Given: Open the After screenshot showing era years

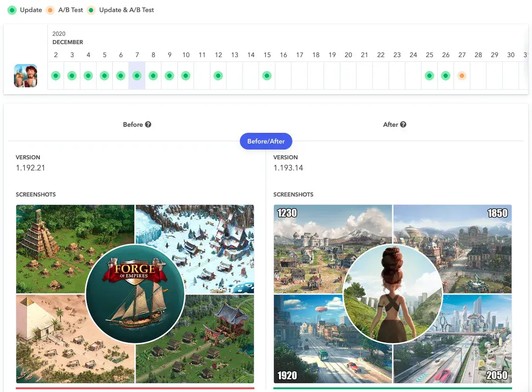Looking at the screenshot, I should 392,294.
